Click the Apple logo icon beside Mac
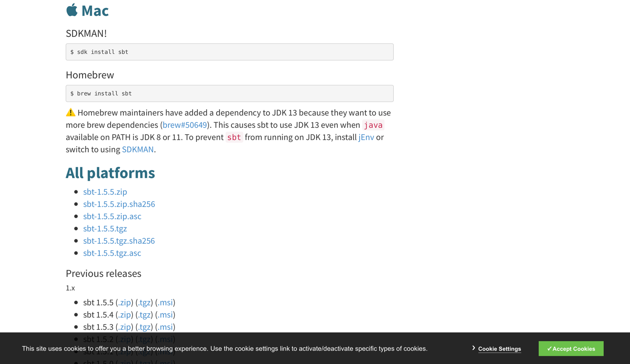630x364 pixels. point(72,10)
